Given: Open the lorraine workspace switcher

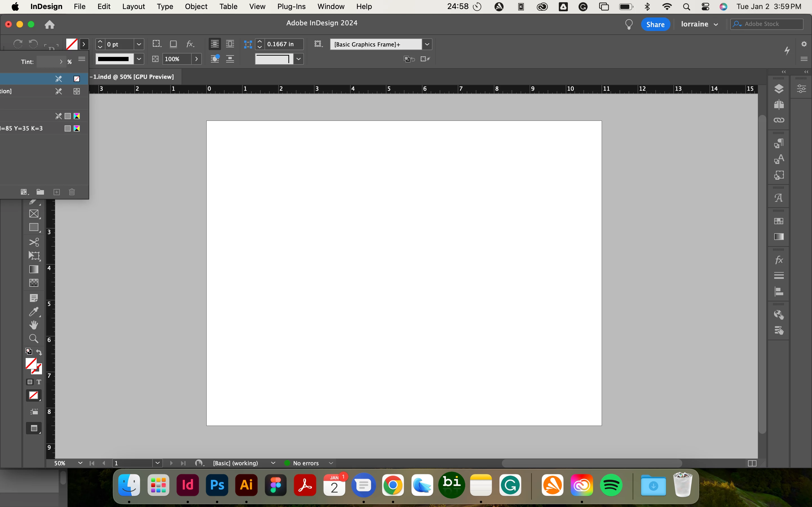Looking at the screenshot, I should 699,24.
